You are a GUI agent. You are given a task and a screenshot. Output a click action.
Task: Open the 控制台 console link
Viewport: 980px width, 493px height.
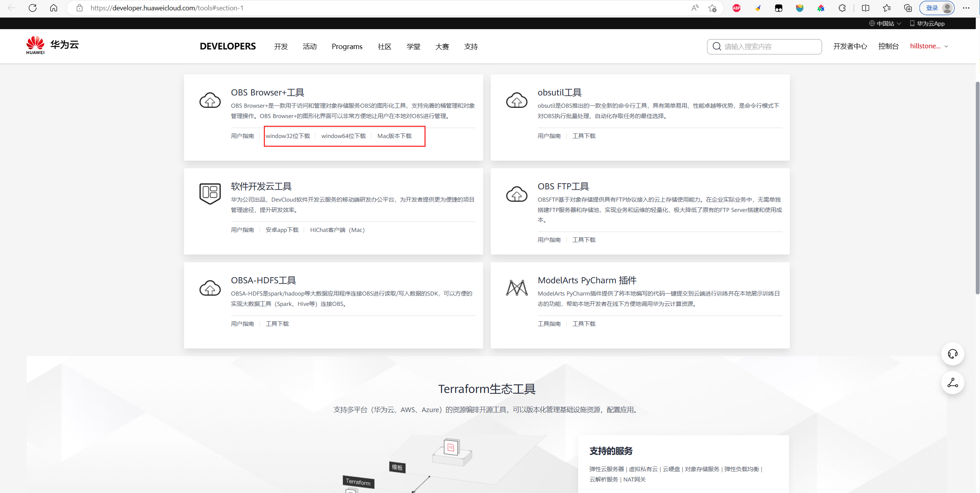click(x=888, y=46)
